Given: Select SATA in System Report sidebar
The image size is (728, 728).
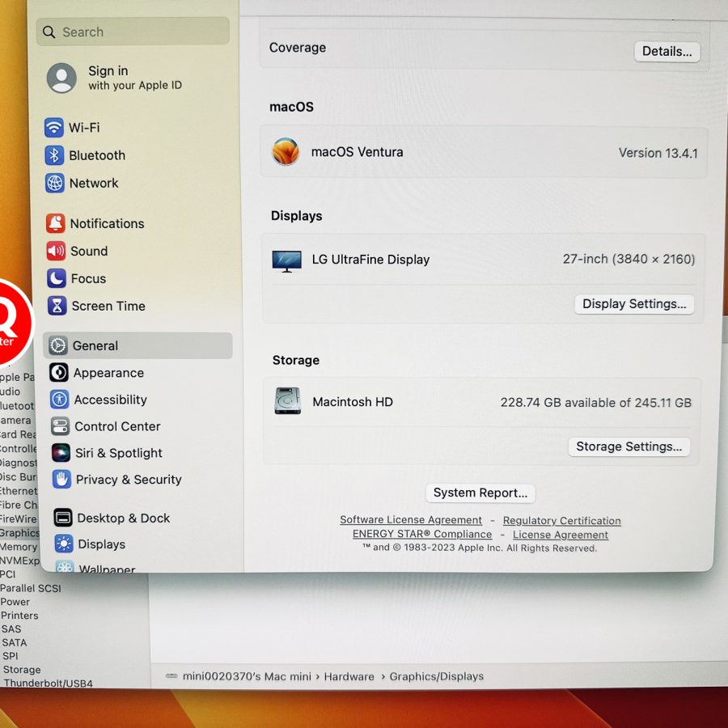Looking at the screenshot, I should [x=15, y=642].
